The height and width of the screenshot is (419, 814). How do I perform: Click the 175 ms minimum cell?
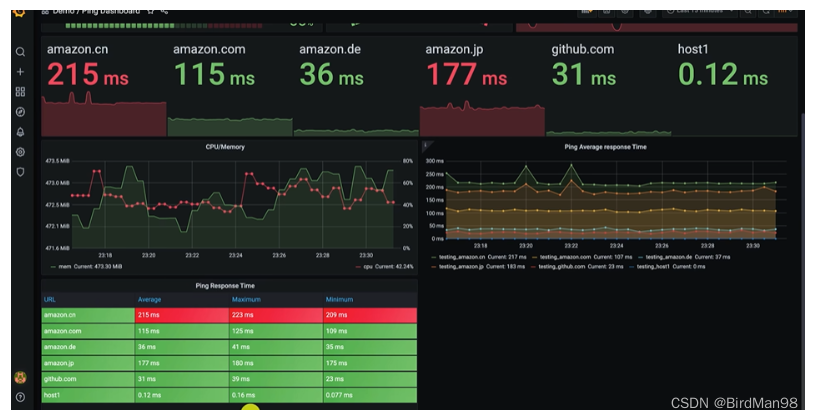(x=370, y=363)
